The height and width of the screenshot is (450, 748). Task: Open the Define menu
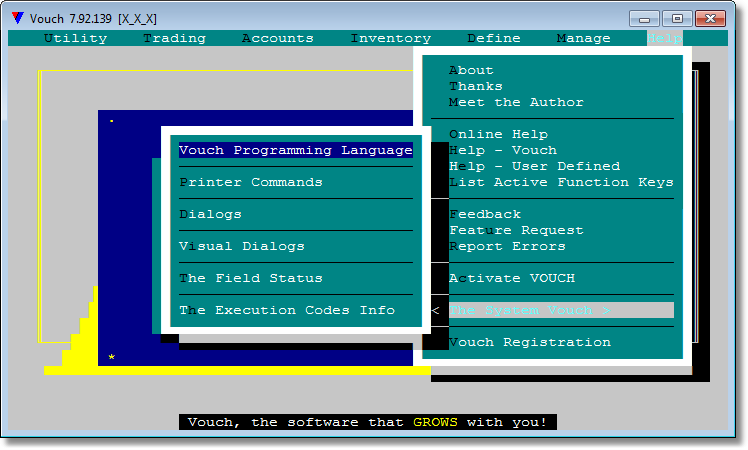(494, 38)
